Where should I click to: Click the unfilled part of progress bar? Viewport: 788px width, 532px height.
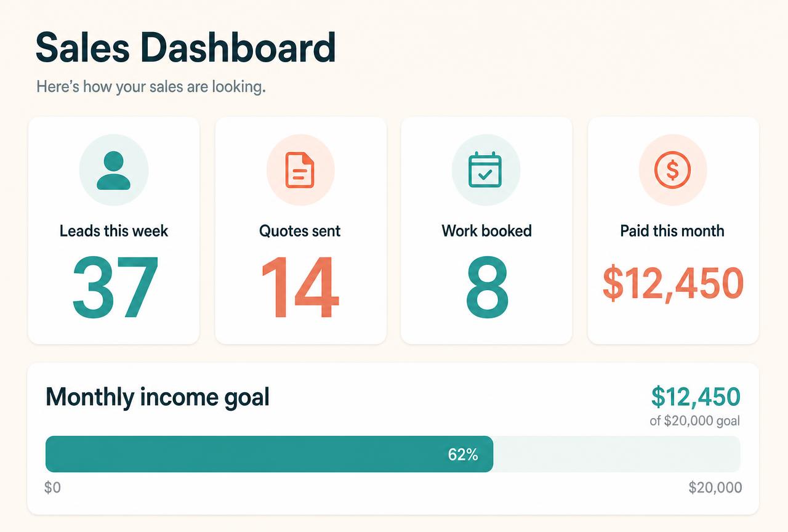click(617, 454)
